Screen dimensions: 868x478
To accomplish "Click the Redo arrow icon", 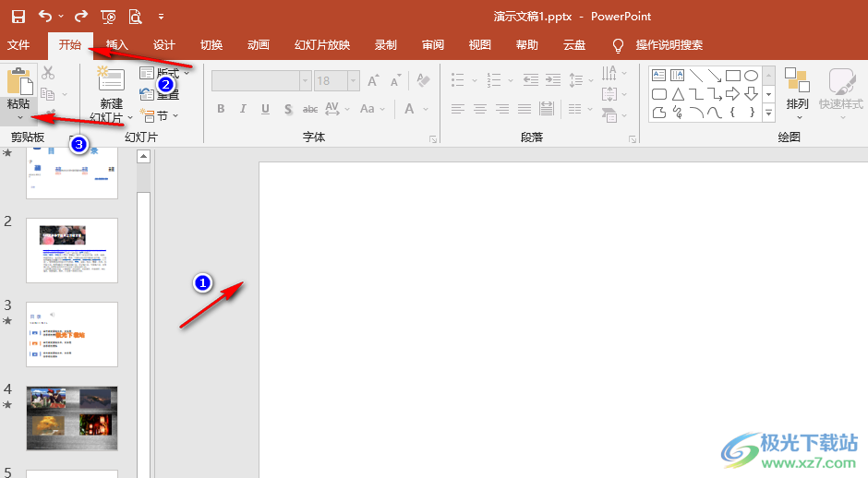I will tap(81, 17).
